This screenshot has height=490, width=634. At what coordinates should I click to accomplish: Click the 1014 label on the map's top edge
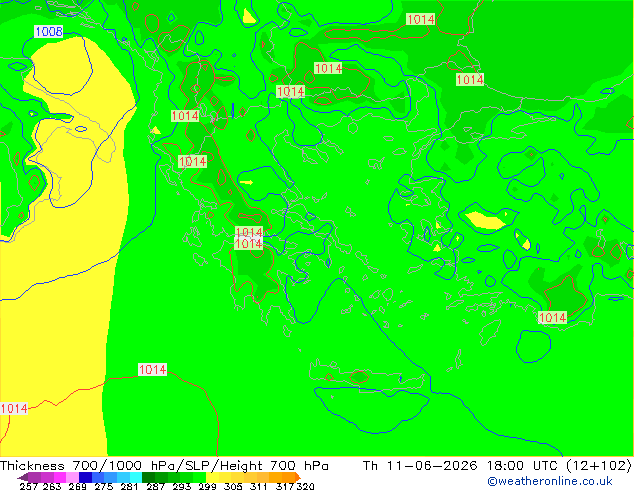421,19
